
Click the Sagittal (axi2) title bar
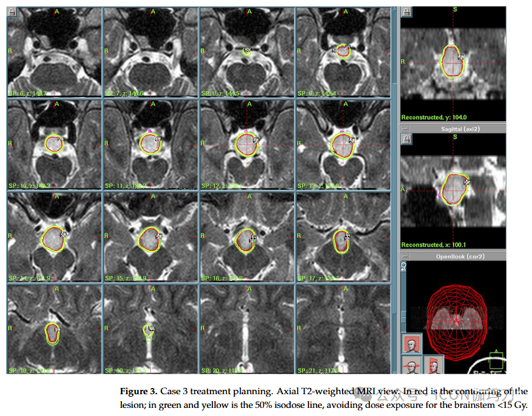click(x=458, y=128)
